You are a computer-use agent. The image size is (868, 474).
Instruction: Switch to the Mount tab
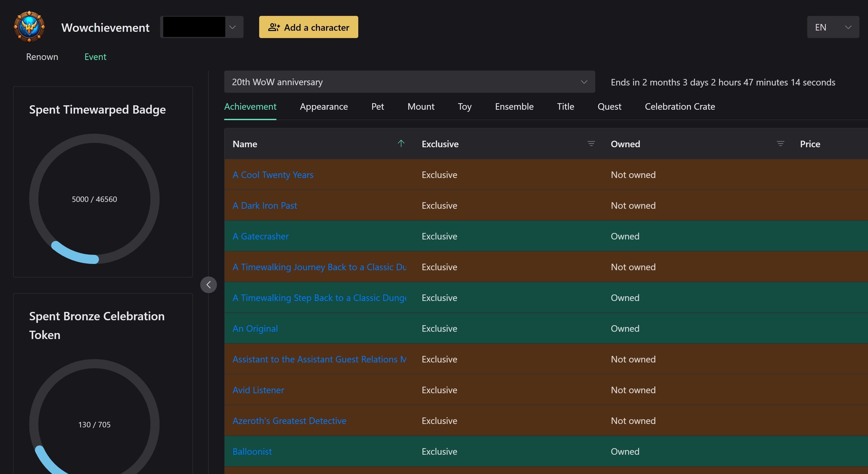(x=421, y=107)
